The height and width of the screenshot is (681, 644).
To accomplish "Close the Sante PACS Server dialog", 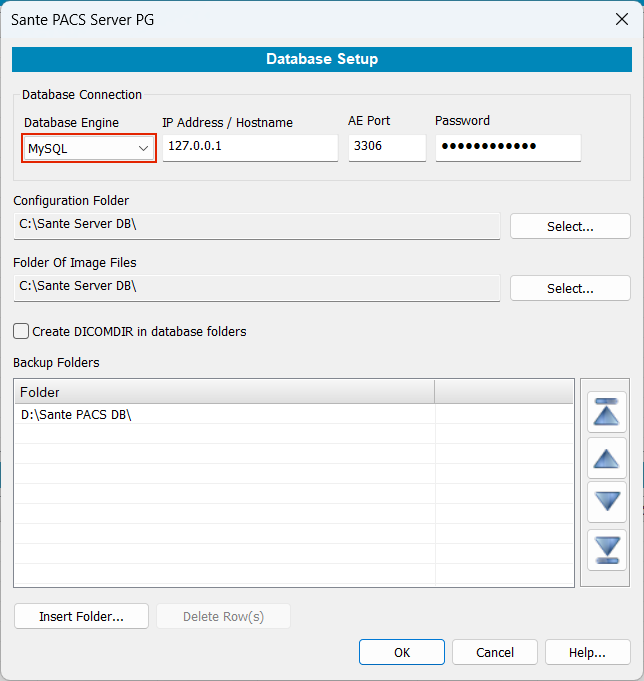I will pos(620,19).
